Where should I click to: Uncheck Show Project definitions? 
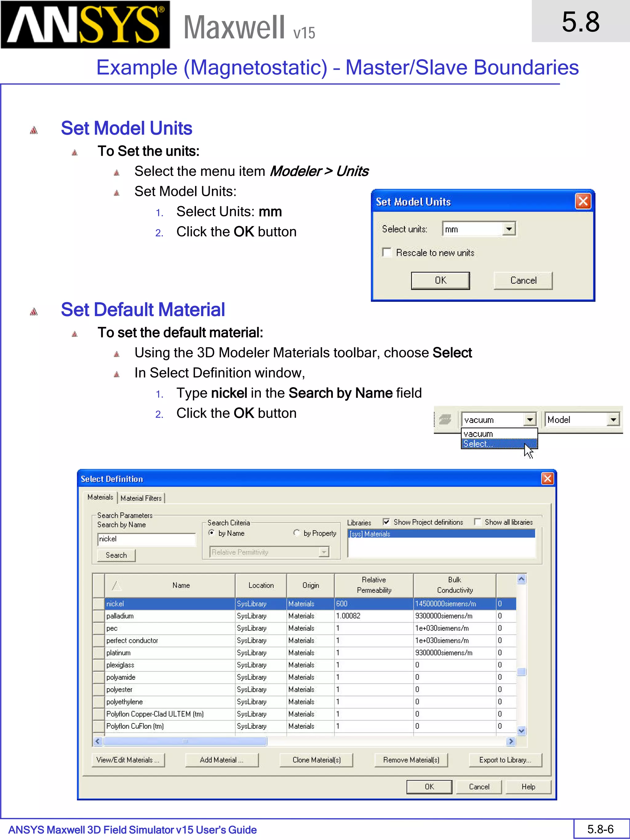pyautogui.click(x=386, y=522)
